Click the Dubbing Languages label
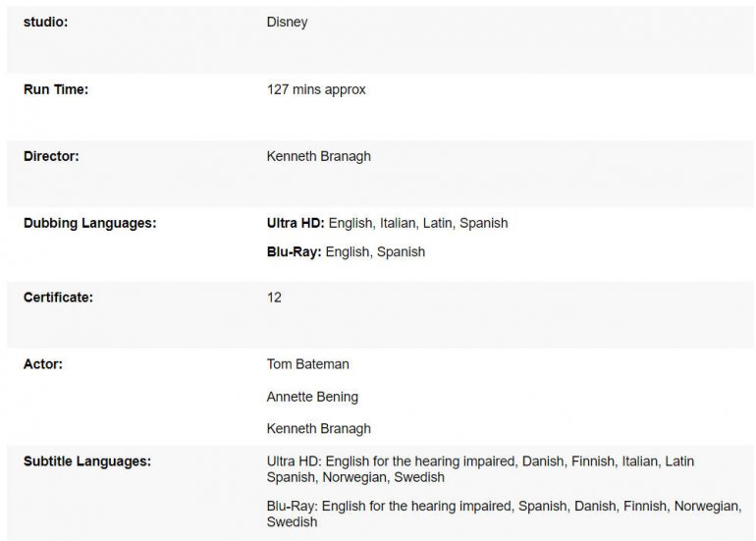The width and height of the screenshot is (756, 541). click(90, 223)
